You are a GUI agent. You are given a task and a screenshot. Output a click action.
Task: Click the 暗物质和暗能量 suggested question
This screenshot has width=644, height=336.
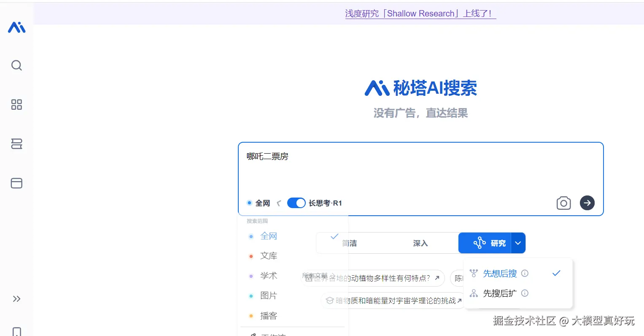(393, 301)
